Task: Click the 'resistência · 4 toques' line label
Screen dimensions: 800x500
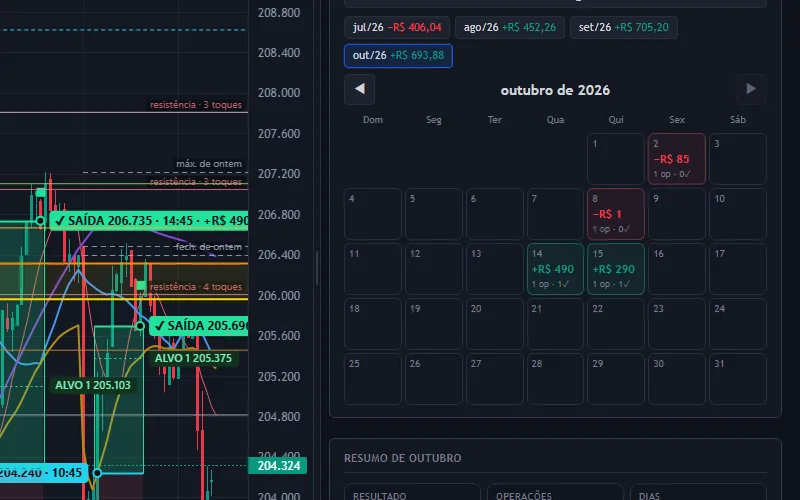Action: (x=196, y=287)
